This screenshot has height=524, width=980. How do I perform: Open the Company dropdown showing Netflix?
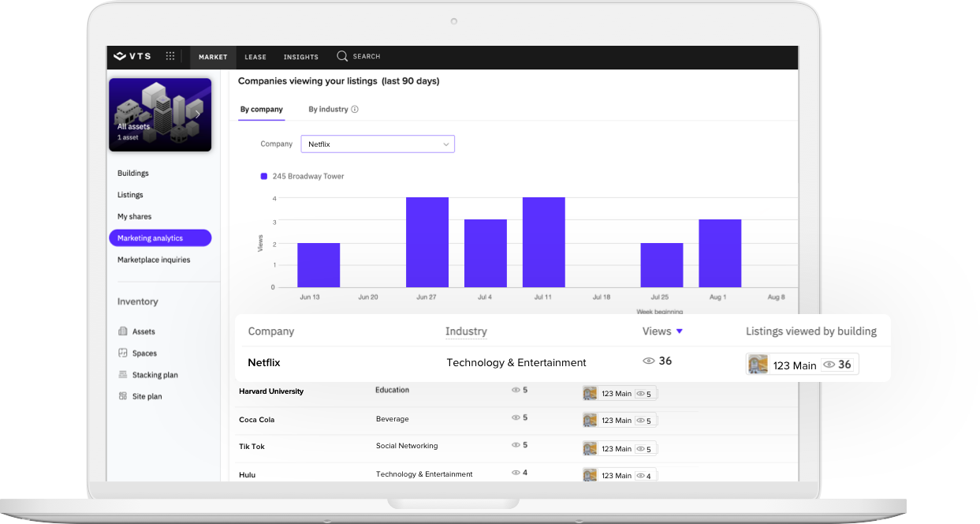tap(377, 144)
